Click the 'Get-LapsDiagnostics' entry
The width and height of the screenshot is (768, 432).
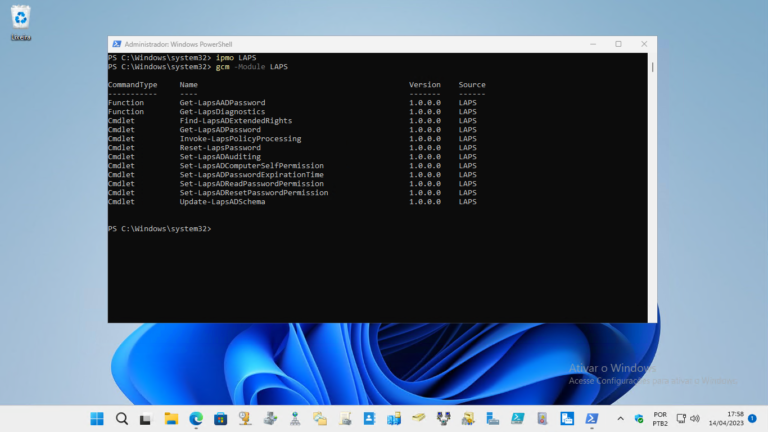(222, 112)
